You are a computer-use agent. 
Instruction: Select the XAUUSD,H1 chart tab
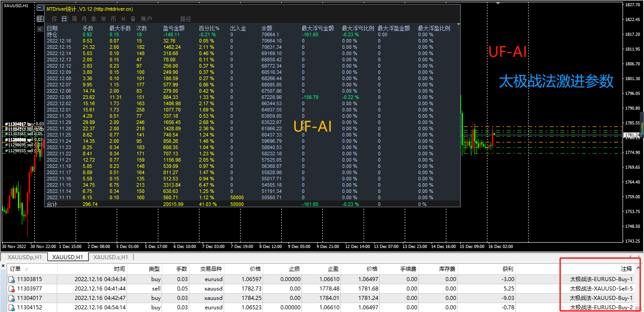click(67, 257)
